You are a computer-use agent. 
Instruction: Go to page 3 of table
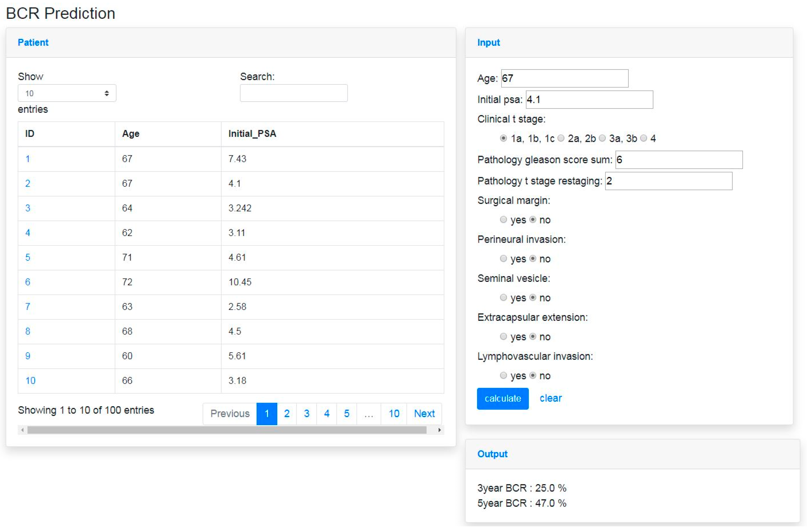(307, 413)
